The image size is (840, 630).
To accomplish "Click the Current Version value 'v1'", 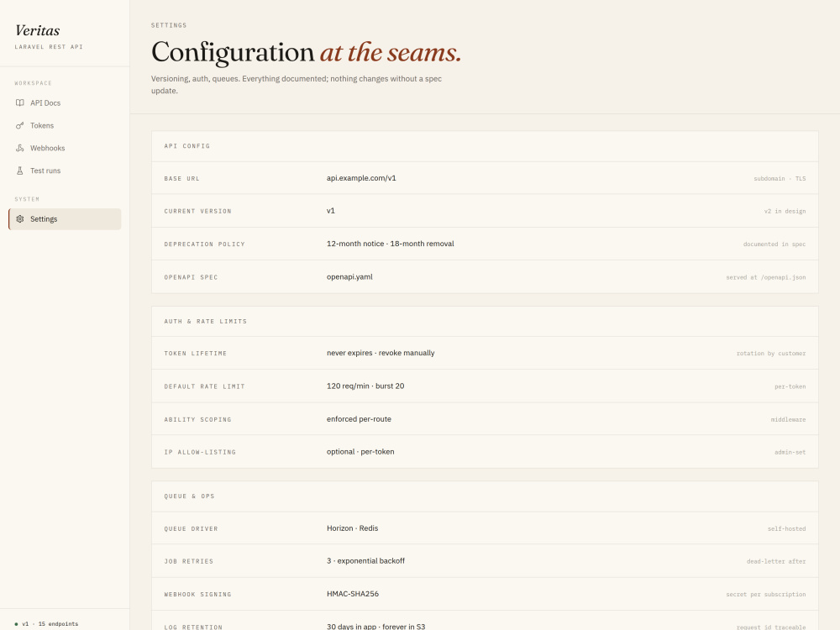I will coord(330,211).
